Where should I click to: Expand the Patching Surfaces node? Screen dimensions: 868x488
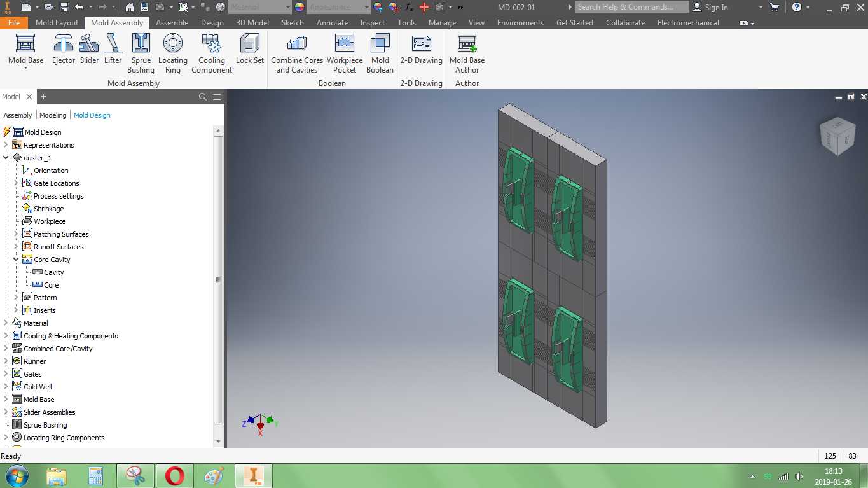[x=17, y=234]
